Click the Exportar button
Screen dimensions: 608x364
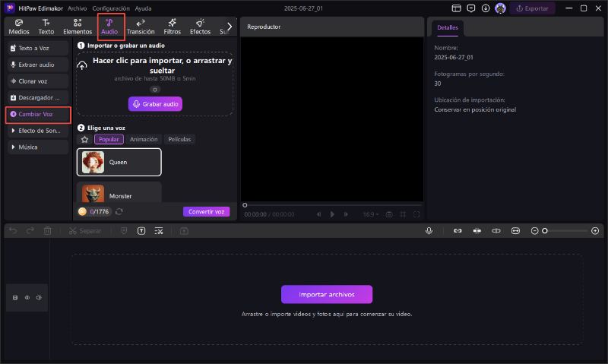pyautogui.click(x=532, y=8)
